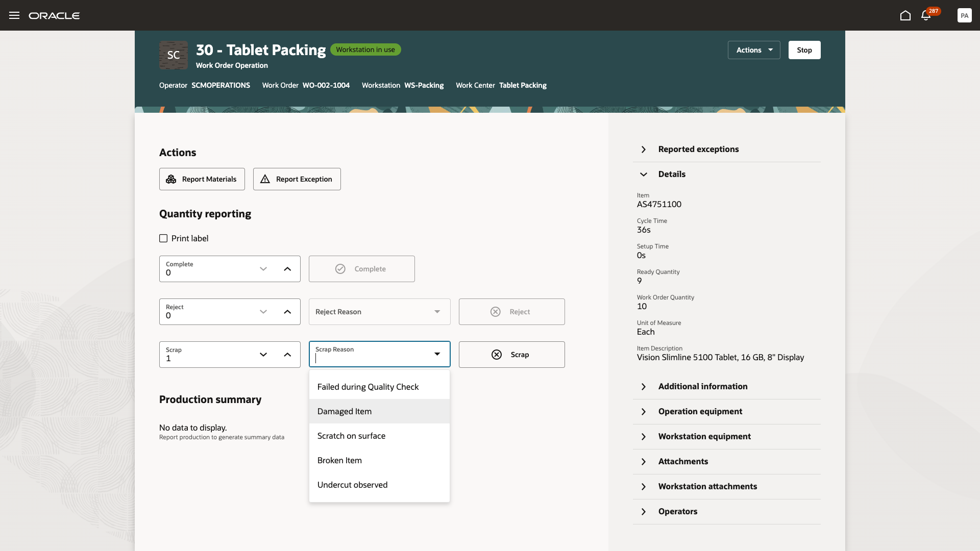Open notifications bell with 287 badge

click(x=926, y=15)
